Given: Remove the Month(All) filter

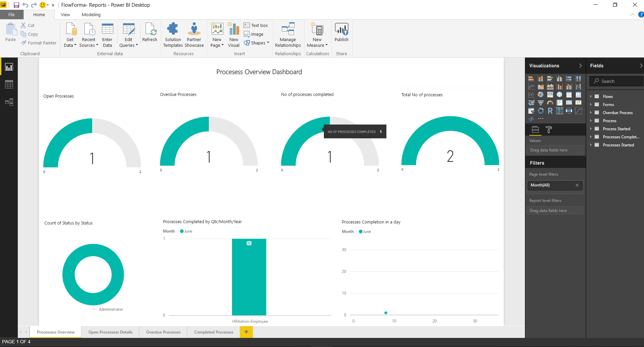Looking at the screenshot, I should 577,185.
